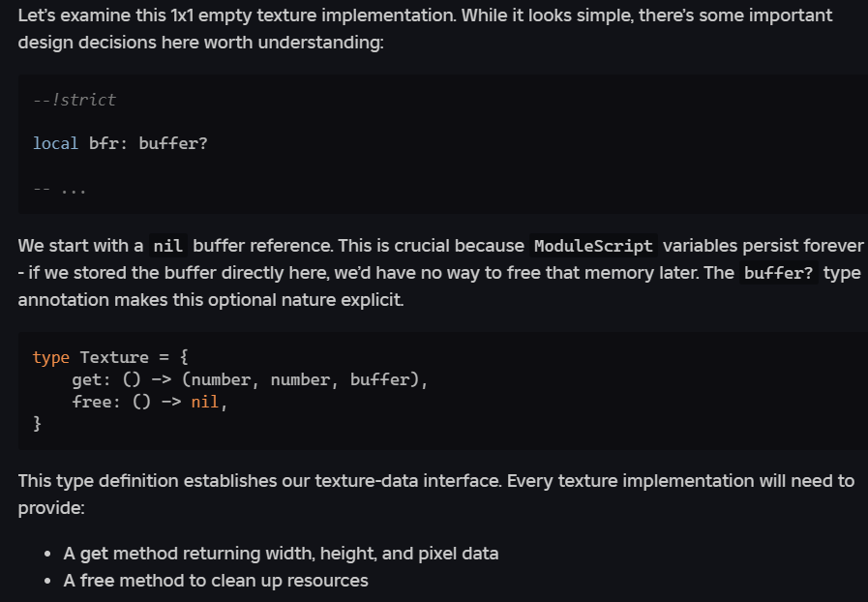Viewport: 868px width, 602px height.
Task: Click the intro paragraph about 1x1 texture
Action: tap(426, 31)
